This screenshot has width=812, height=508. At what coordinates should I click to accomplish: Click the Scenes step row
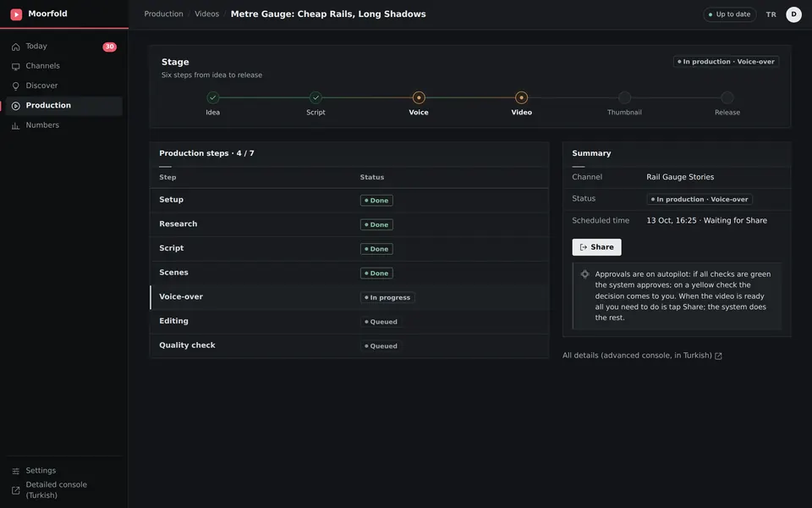point(349,273)
